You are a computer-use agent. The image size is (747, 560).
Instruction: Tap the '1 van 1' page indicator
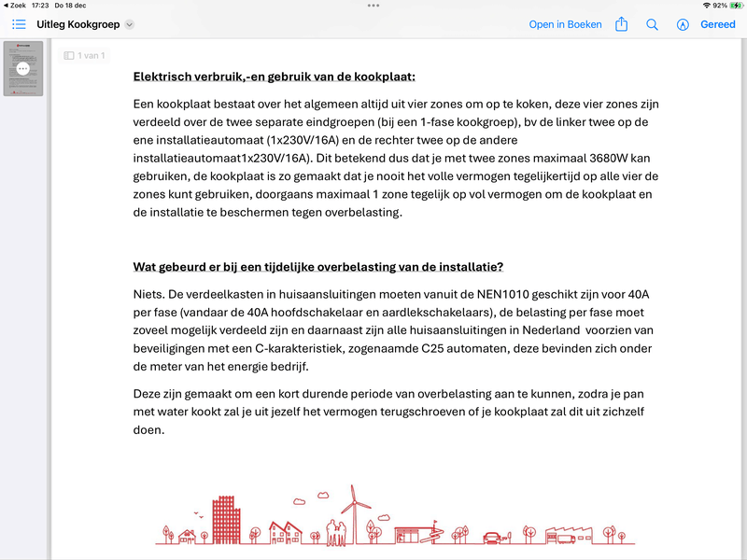point(84,55)
